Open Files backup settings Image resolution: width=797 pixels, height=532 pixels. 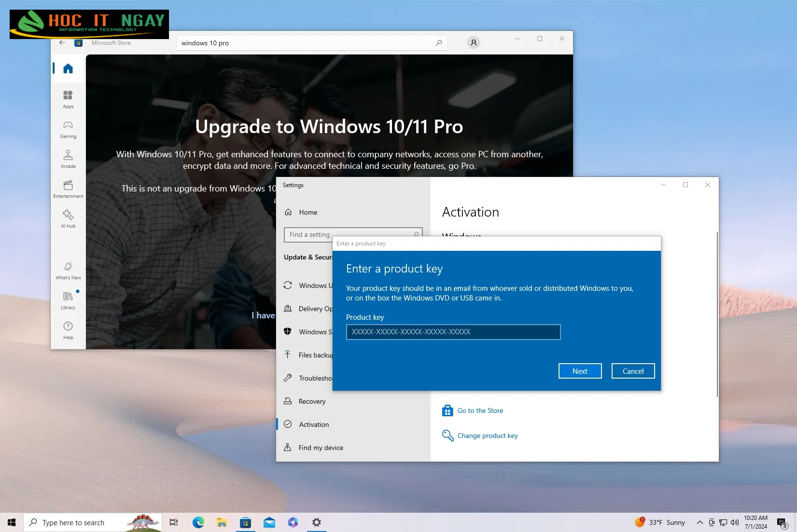pos(309,355)
